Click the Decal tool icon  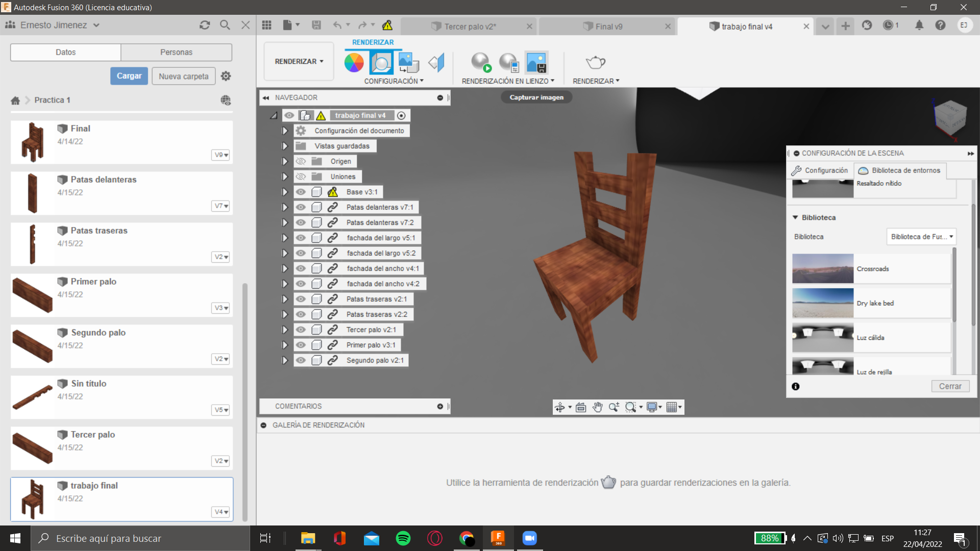pos(408,62)
